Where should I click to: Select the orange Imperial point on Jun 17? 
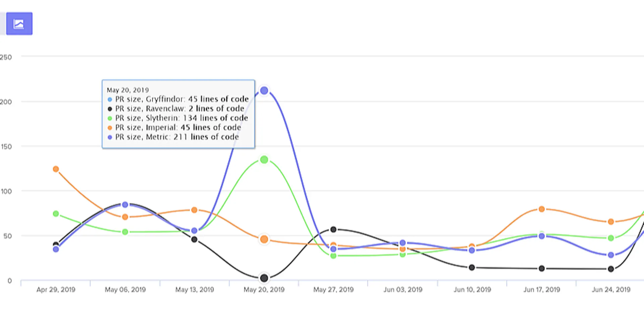tap(541, 209)
